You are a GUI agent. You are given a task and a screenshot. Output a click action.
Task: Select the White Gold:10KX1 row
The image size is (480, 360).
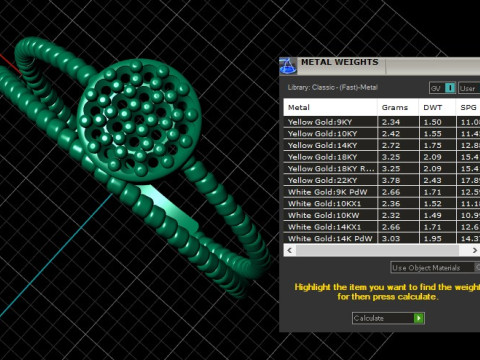tap(382, 204)
